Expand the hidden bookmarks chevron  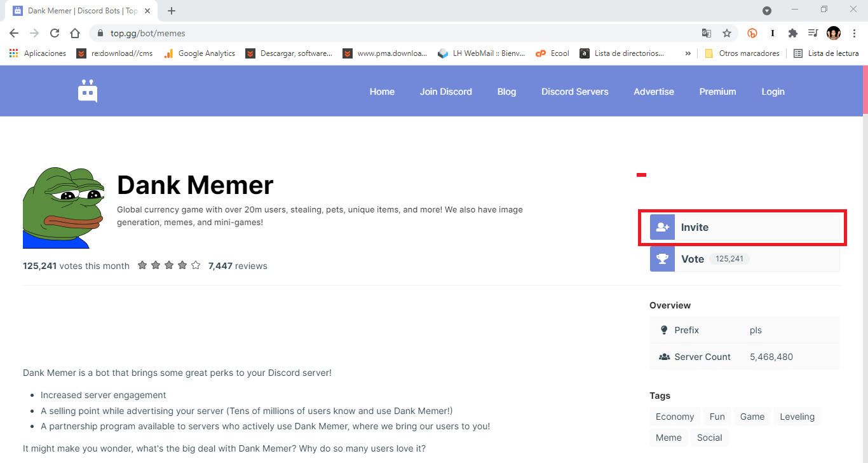point(688,53)
